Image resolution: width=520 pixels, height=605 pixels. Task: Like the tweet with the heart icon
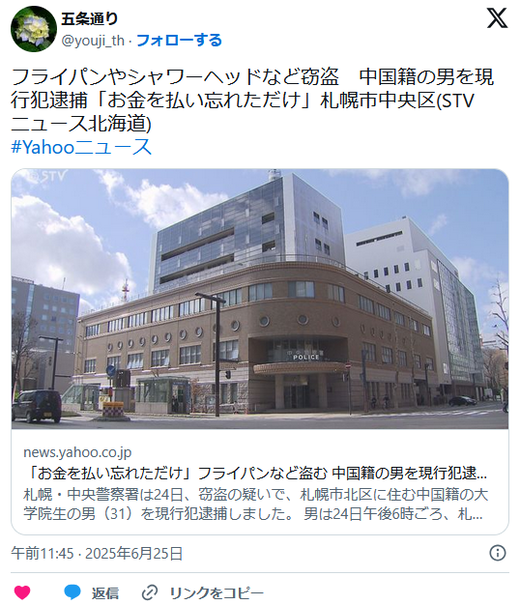pos(22,592)
